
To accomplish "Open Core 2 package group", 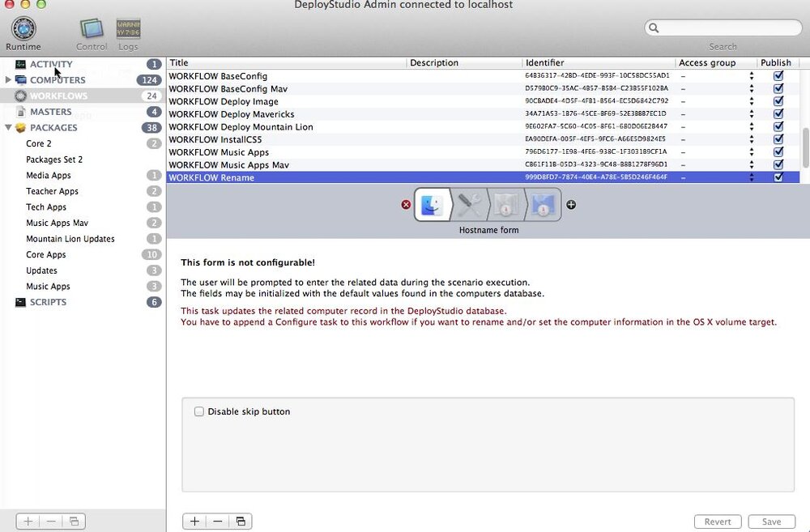I will [39, 143].
